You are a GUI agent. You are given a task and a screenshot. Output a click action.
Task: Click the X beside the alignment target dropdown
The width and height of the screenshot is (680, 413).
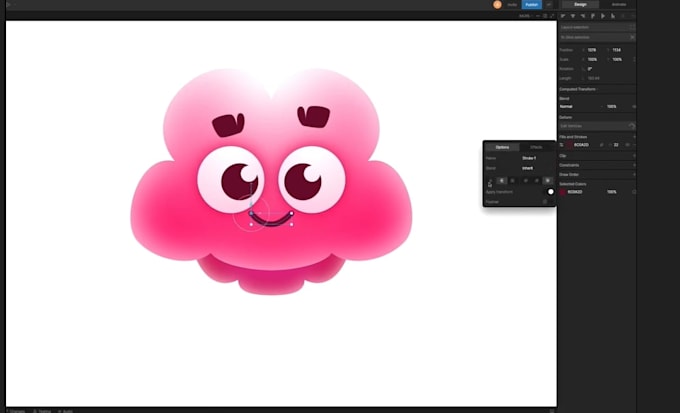632,37
